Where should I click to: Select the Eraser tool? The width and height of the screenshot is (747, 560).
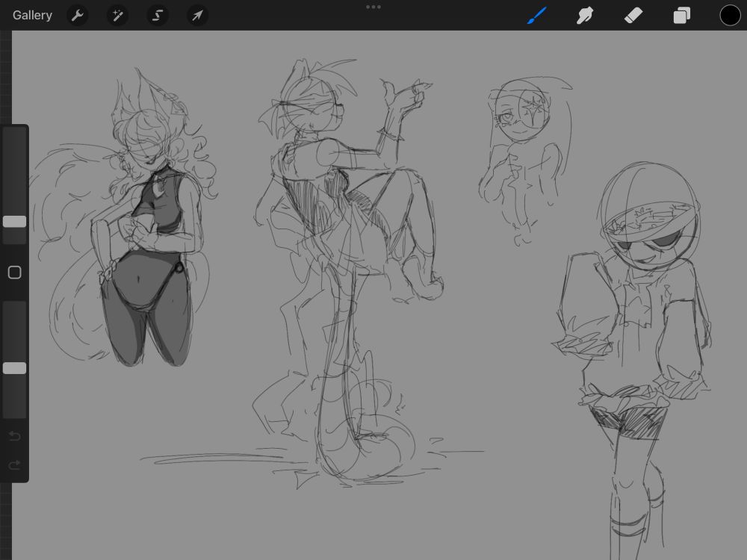(x=633, y=15)
